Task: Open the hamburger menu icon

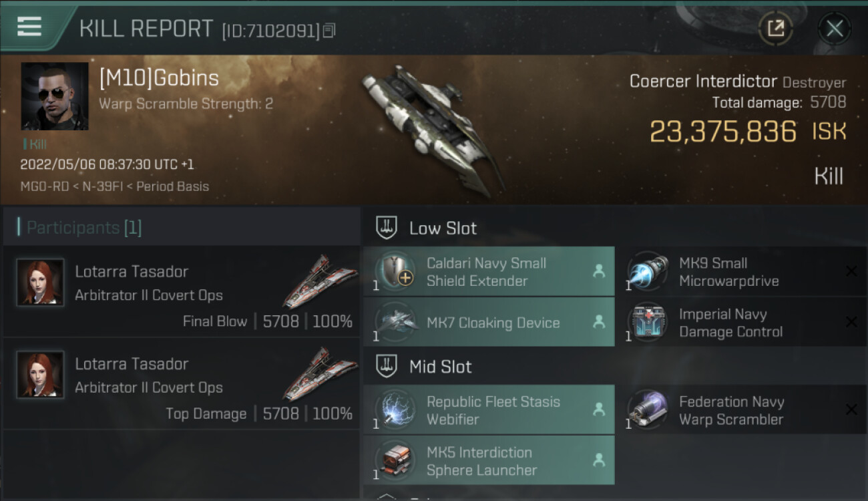Action: (29, 27)
